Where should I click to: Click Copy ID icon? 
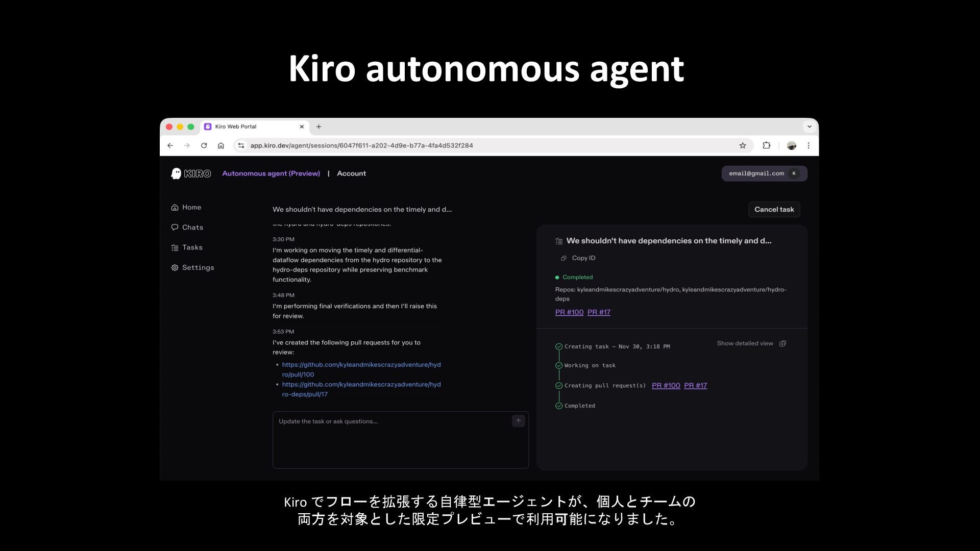563,258
